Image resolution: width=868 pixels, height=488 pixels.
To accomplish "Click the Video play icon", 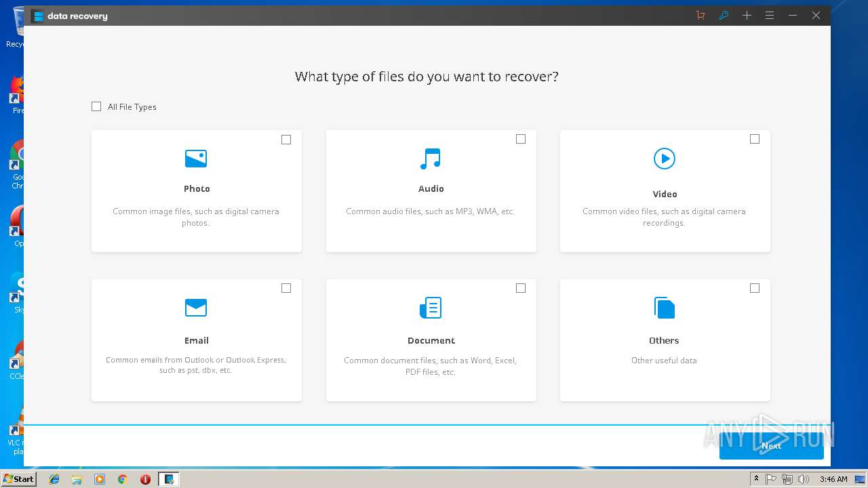I will click(x=665, y=159).
